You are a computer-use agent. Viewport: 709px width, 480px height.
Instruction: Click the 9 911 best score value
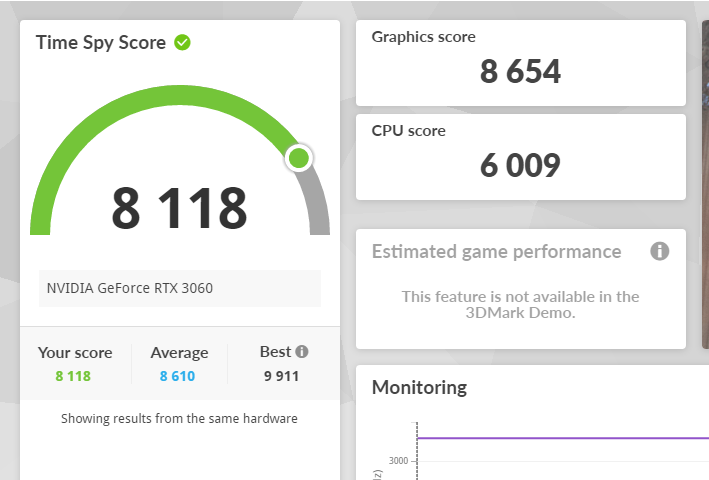(281, 376)
